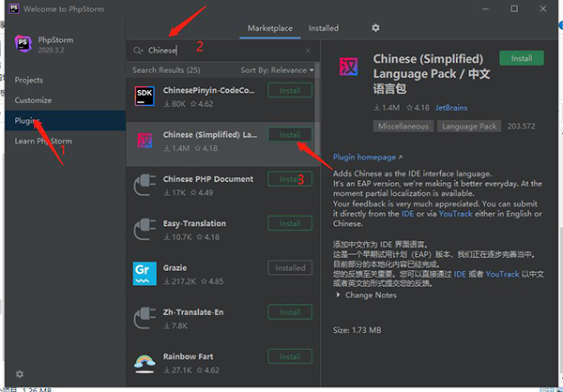Click the Grazie Installed button
The image size is (563, 392).
coord(290,268)
